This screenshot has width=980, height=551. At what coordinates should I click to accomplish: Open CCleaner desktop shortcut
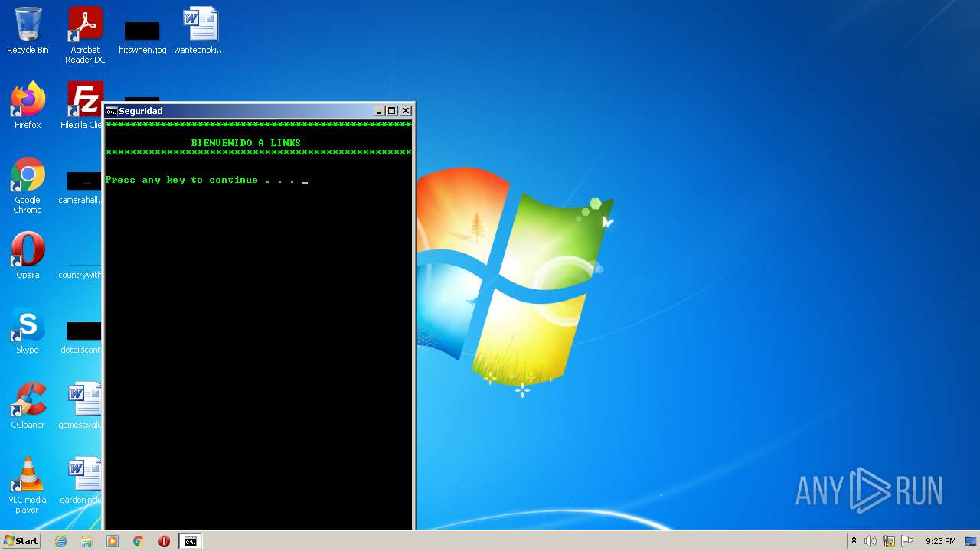(x=28, y=405)
